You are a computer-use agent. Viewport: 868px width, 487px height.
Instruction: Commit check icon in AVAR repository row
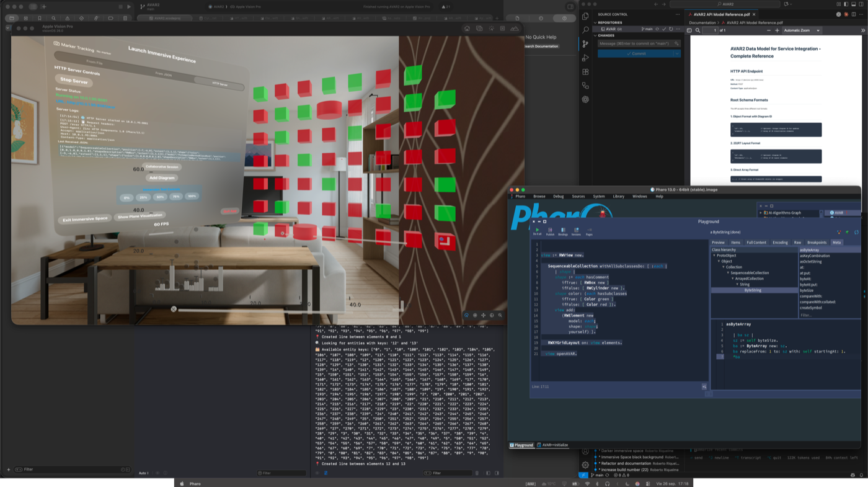point(664,29)
